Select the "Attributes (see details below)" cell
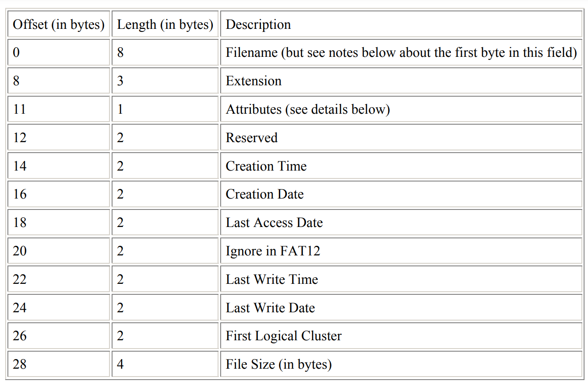Image resolution: width=588 pixels, height=384 pixels. [307, 109]
